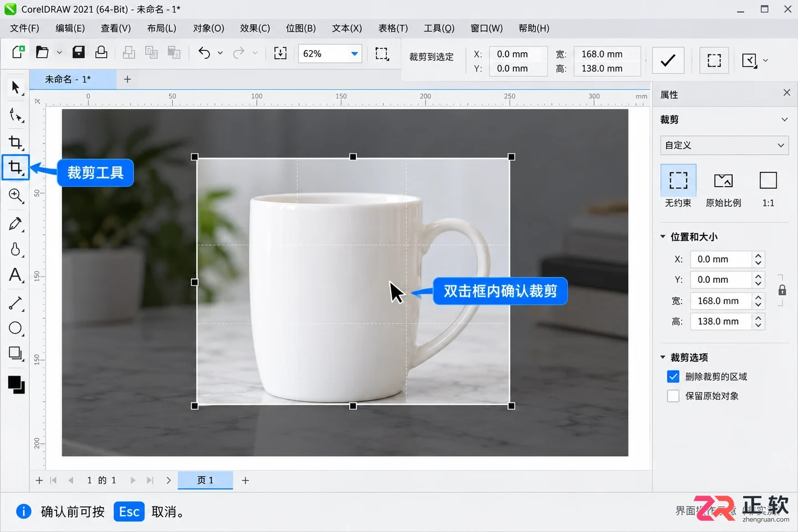Click the Import icon

point(280,53)
